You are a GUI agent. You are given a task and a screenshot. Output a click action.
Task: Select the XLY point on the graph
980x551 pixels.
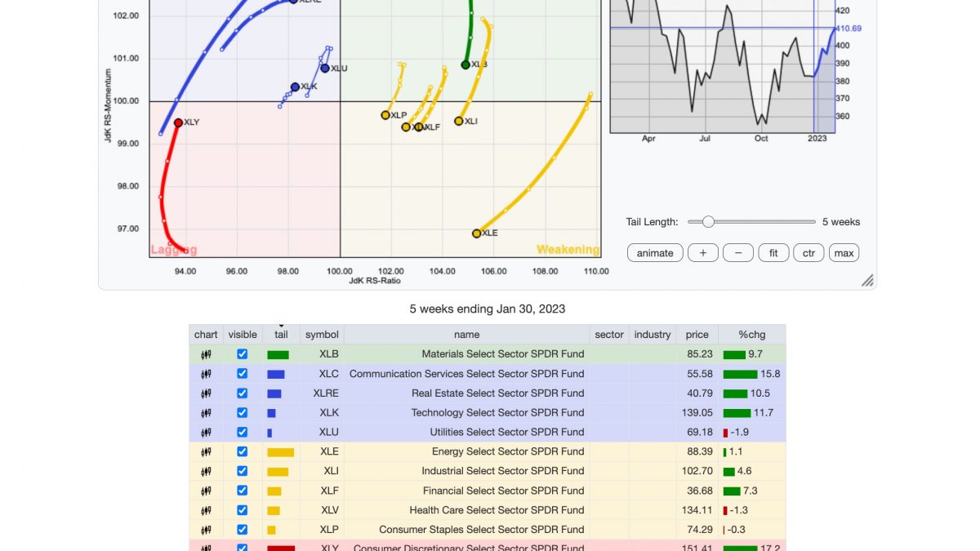(178, 122)
